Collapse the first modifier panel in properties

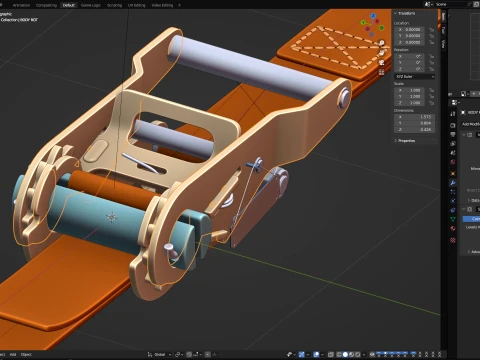point(464,135)
